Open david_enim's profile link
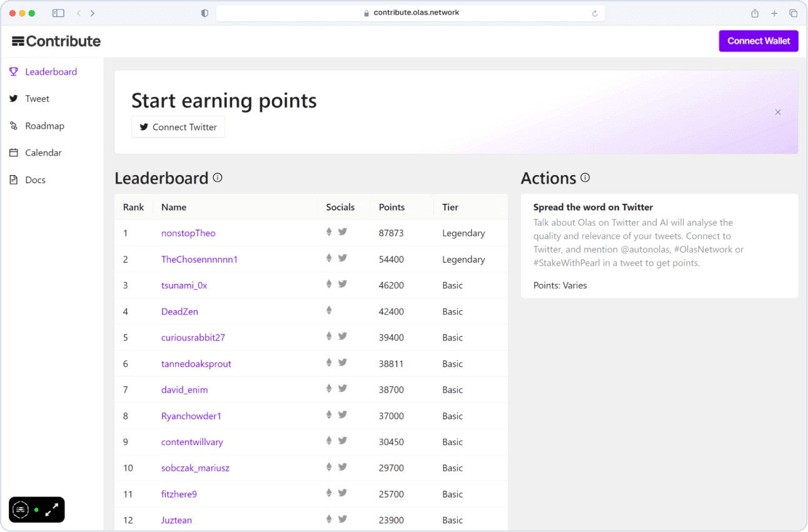 coord(184,389)
